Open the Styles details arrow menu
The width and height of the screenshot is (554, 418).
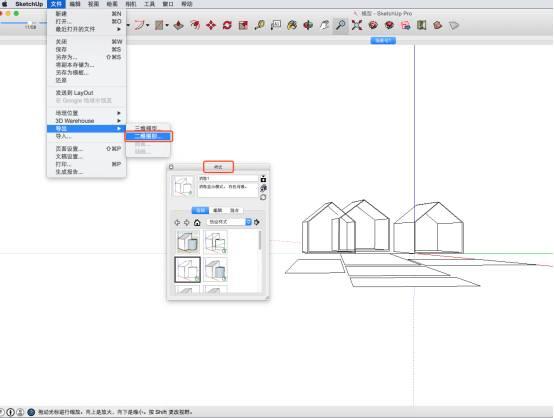click(257, 222)
